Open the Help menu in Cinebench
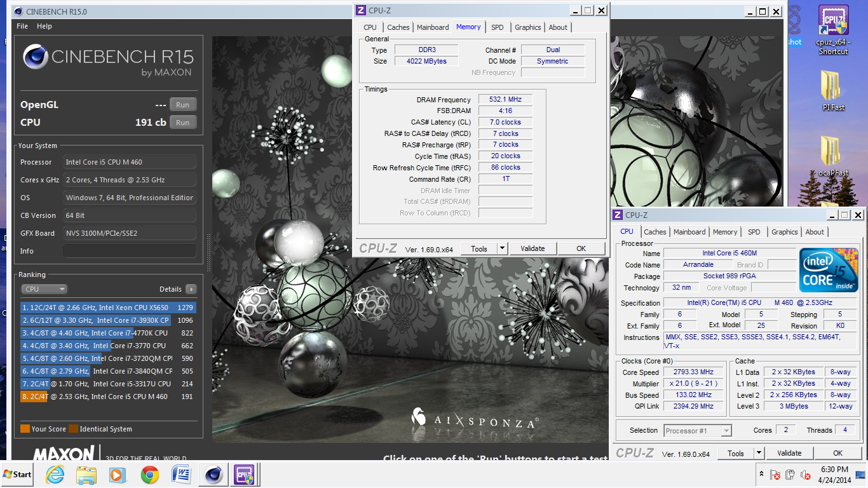 [44, 26]
